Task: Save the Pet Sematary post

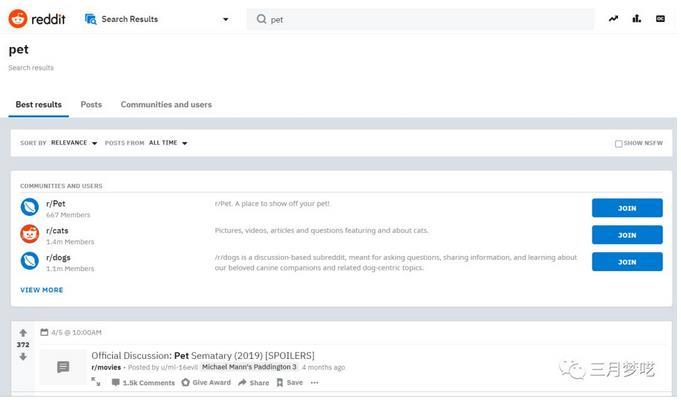Action: [290, 382]
